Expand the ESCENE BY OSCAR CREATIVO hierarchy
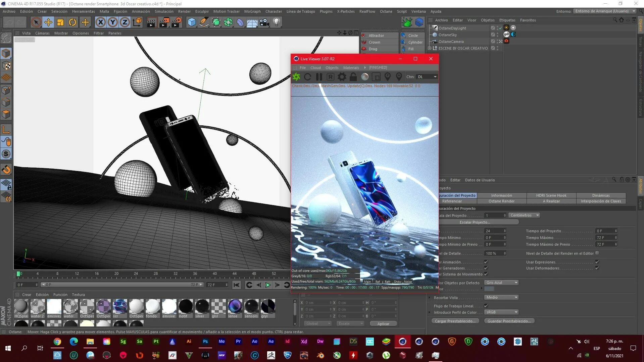Image resolution: width=644 pixels, height=362 pixels. pyautogui.click(x=430, y=48)
